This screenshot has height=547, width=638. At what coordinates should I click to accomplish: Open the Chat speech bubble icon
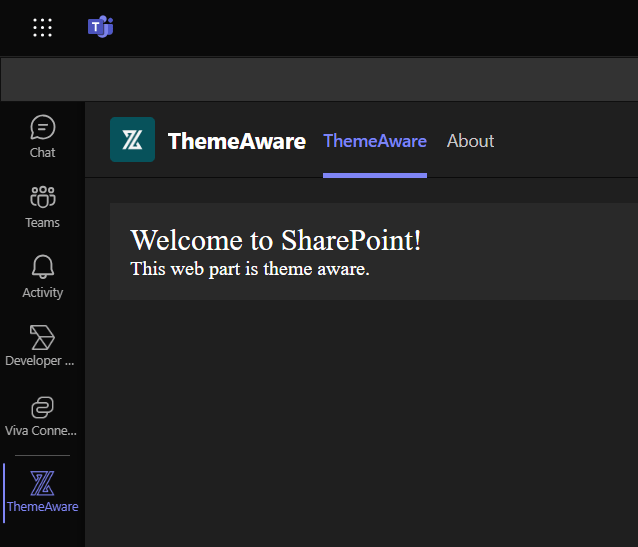42,128
